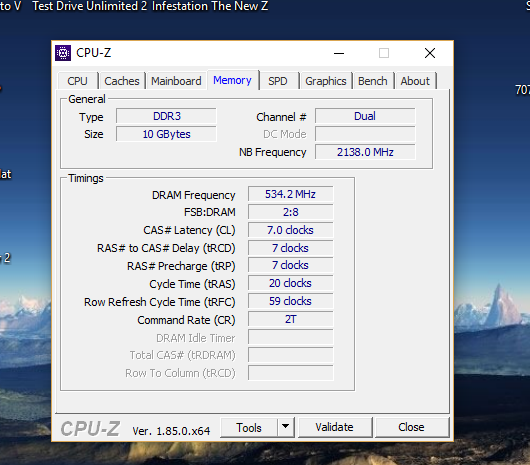This screenshot has height=465, width=530.
Task: Click the Cycle Time 20 clocks value
Action: [x=291, y=283]
